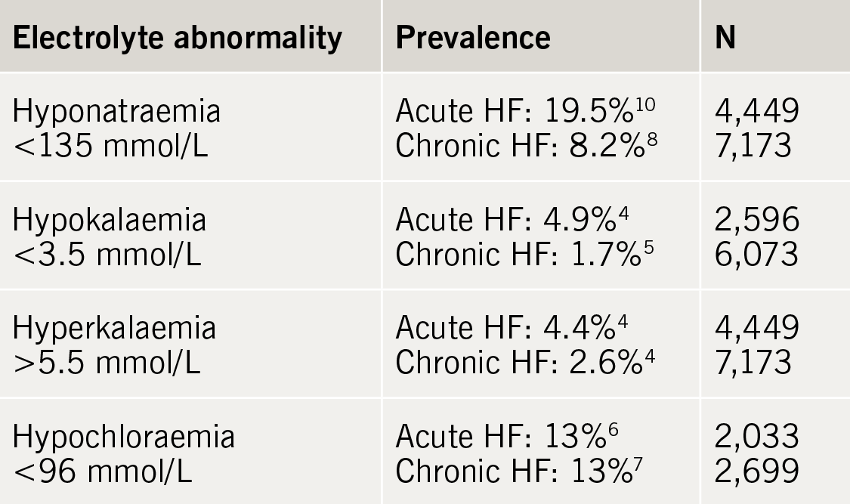850x504 pixels.
Task: Open reference 10 beside Acute HF 19.5%
Action: pos(644,104)
